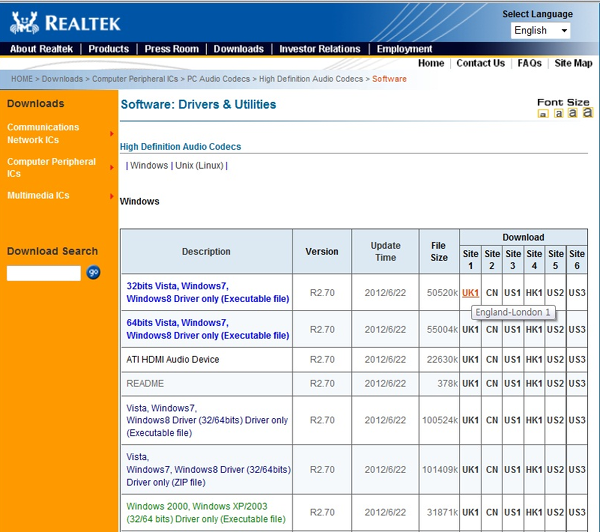Open Investor Relations menu
The width and height of the screenshot is (600, 532).
pos(320,49)
